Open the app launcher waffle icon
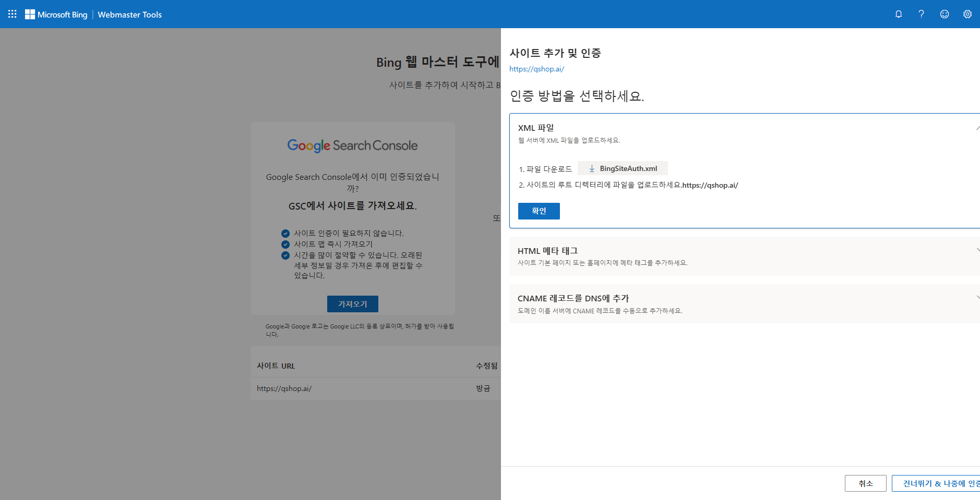 [11, 14]
